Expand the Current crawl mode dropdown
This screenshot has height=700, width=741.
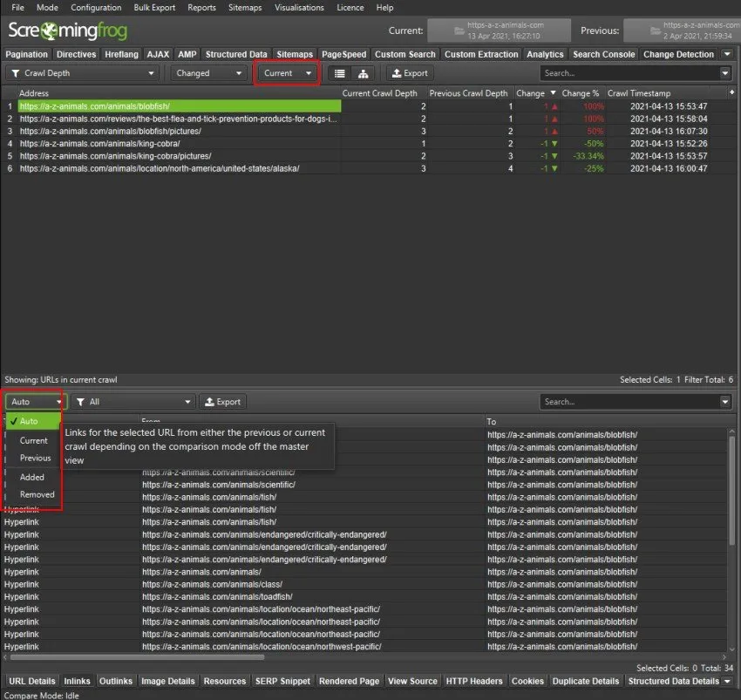click(288, 73)
